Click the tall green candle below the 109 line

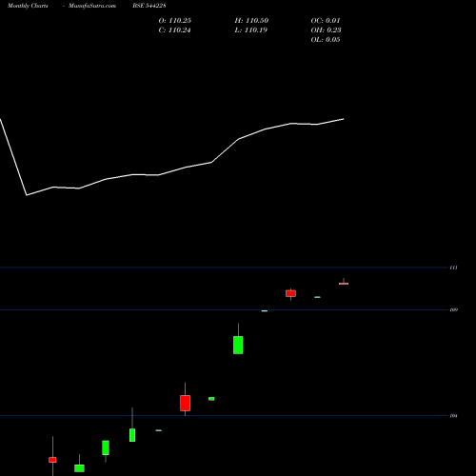pos(238,345)
